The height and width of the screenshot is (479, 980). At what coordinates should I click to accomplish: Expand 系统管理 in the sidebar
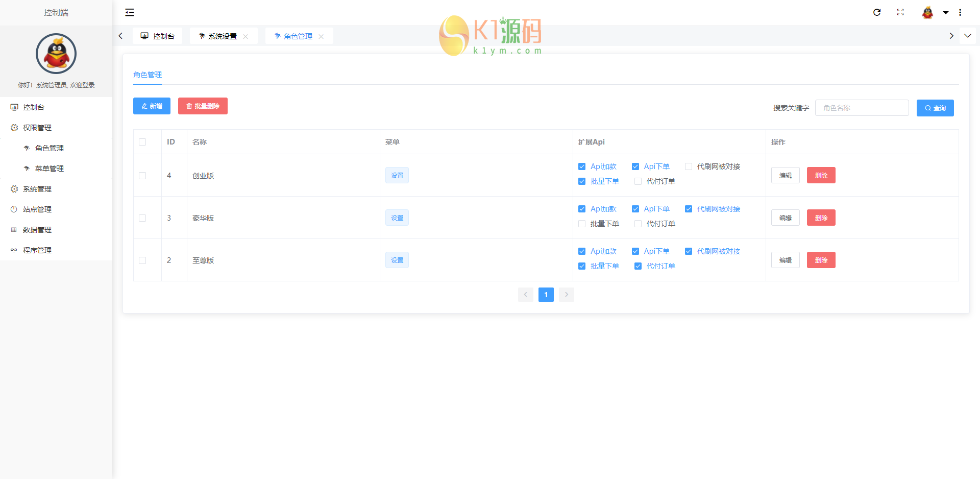coord(37,189)
